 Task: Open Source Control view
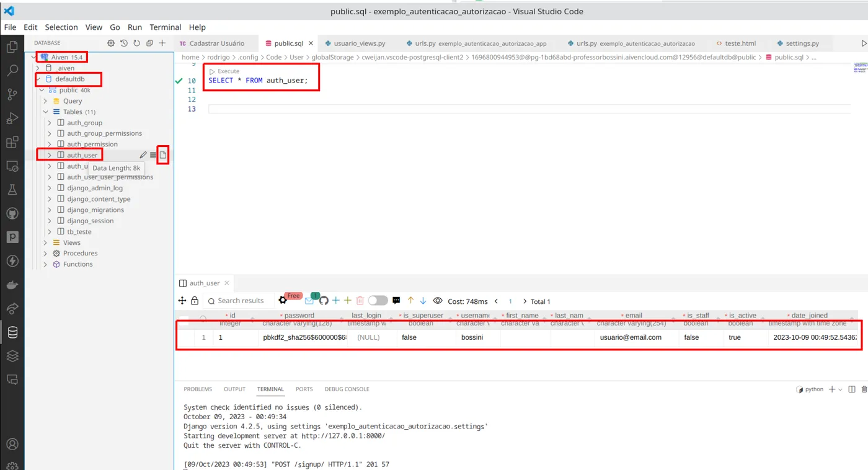12,94
